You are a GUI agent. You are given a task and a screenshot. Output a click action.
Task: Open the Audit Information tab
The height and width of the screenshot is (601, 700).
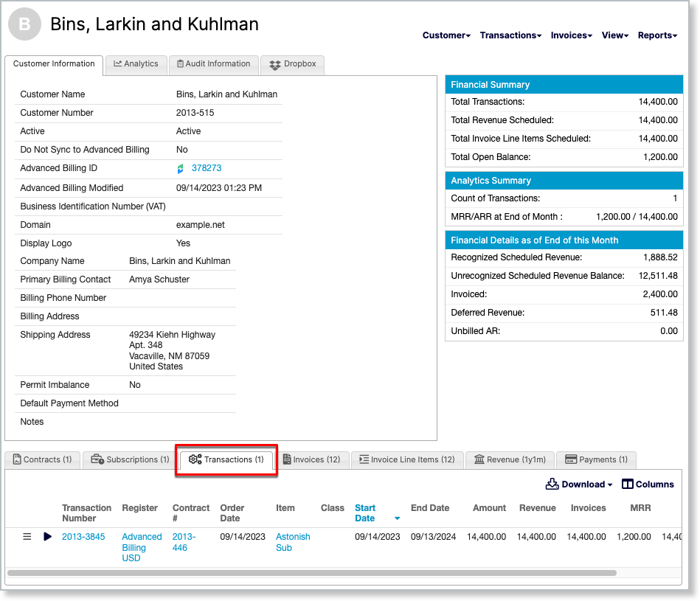213,64
